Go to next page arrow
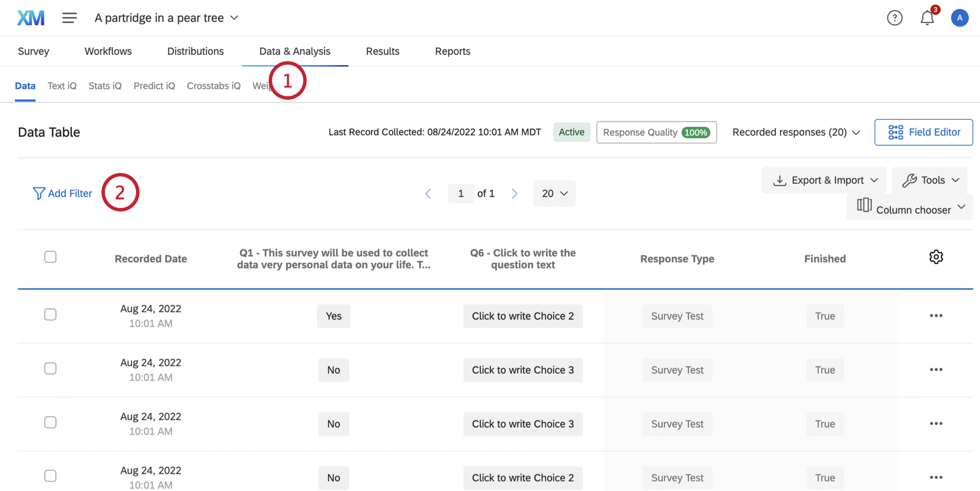The height and width of the screenshot is (491, 980). pos(514,194)
